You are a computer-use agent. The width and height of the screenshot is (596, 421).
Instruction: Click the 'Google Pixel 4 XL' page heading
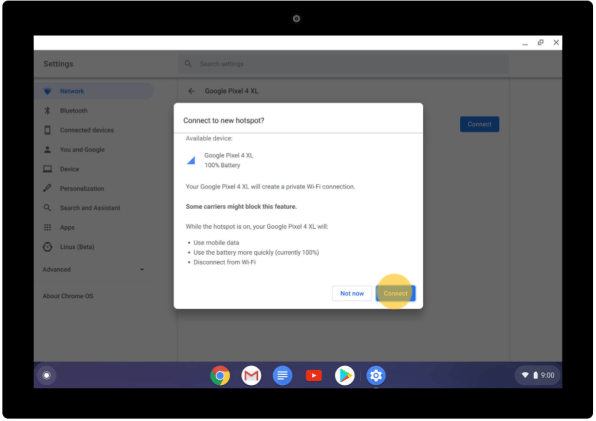click(231, 91)
